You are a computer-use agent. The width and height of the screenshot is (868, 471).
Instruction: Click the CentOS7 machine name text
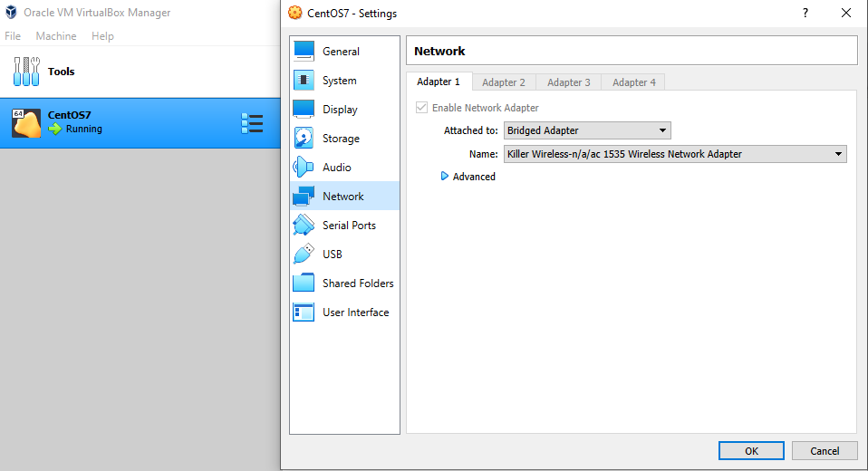69,114
